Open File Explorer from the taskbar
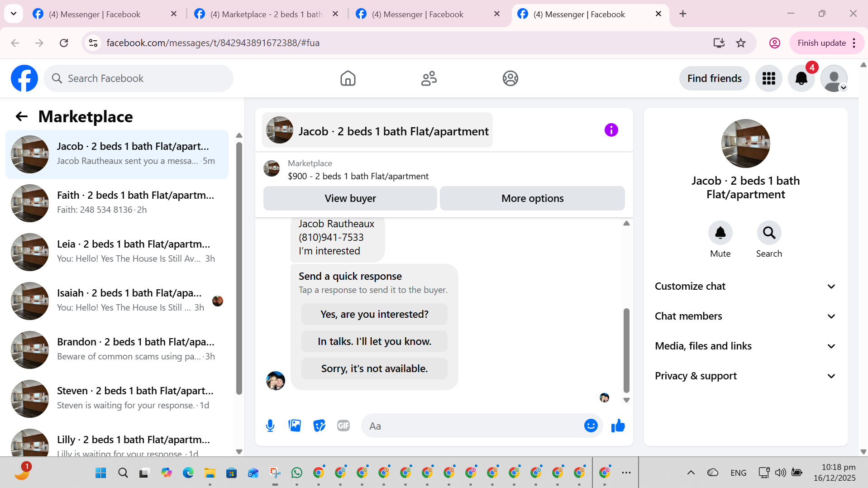 [210, 473]
